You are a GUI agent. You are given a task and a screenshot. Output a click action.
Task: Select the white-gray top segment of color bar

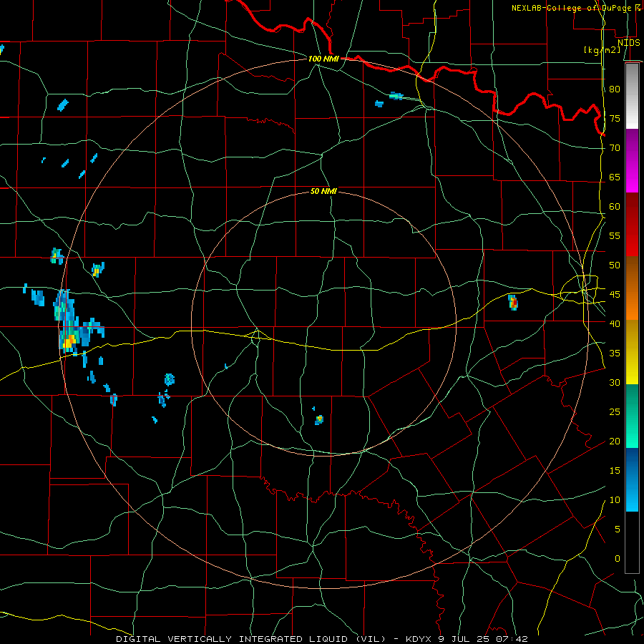pyautogui.click(x=632, y=96)
